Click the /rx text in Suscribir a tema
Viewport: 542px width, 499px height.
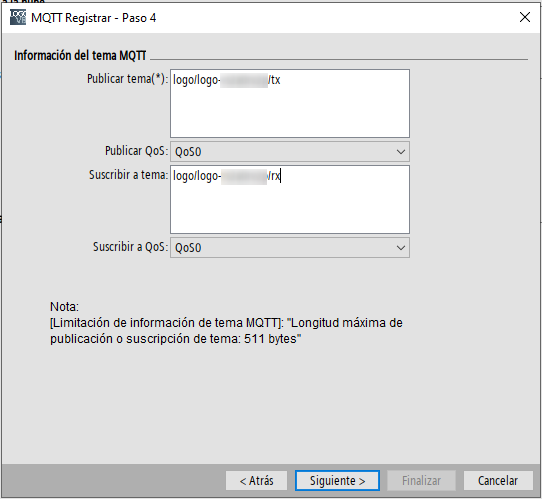click(x=274, y=176)
